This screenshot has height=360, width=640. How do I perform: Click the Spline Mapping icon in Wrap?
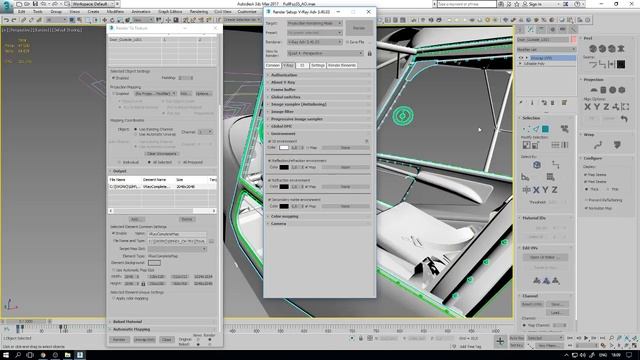(x=598, y=145)
